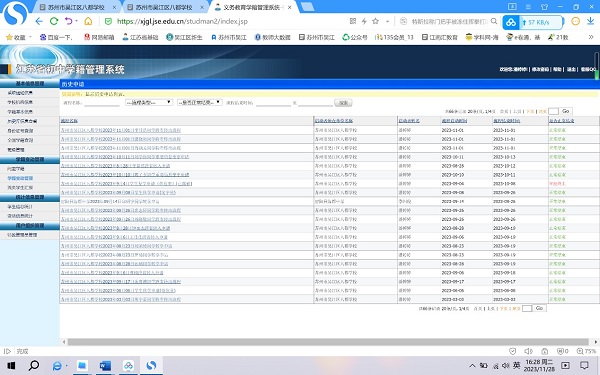The height and width of the screenshot is (375, 600).
Task: Click the red status in the 2023-09-04 row
Action: point(557,184)
